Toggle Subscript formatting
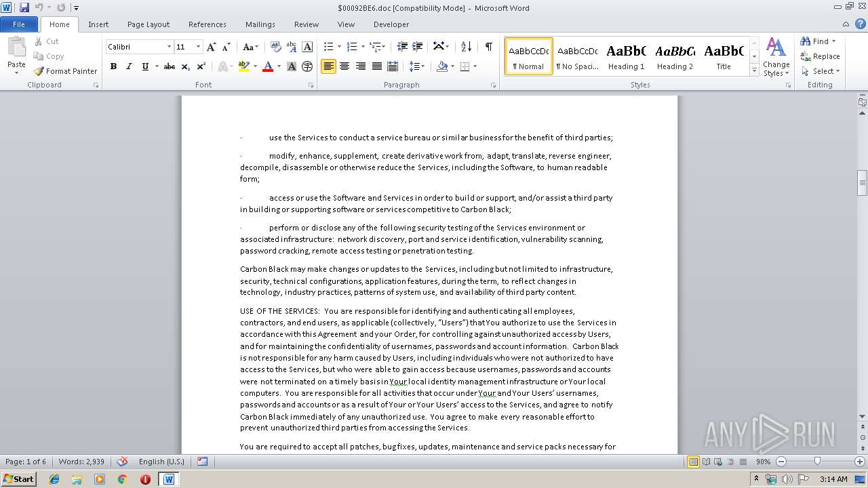The image size is (868, 488). [x=185, y=66]
